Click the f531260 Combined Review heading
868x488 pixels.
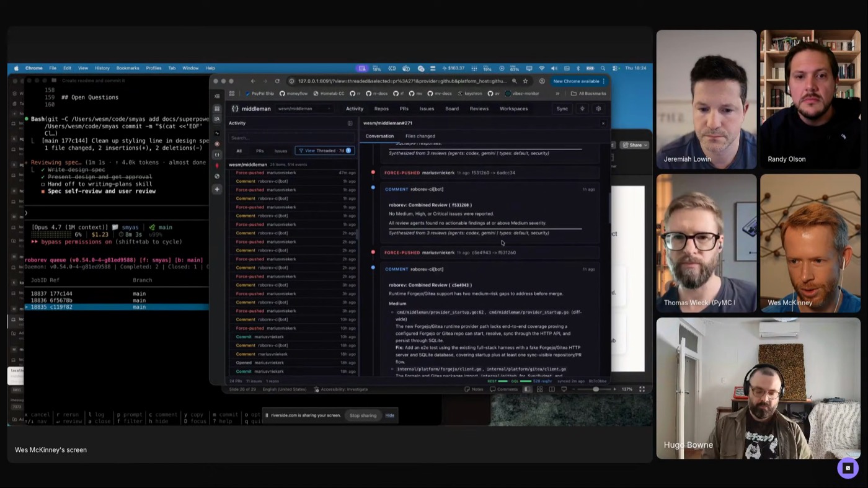(x=430, y=205)
